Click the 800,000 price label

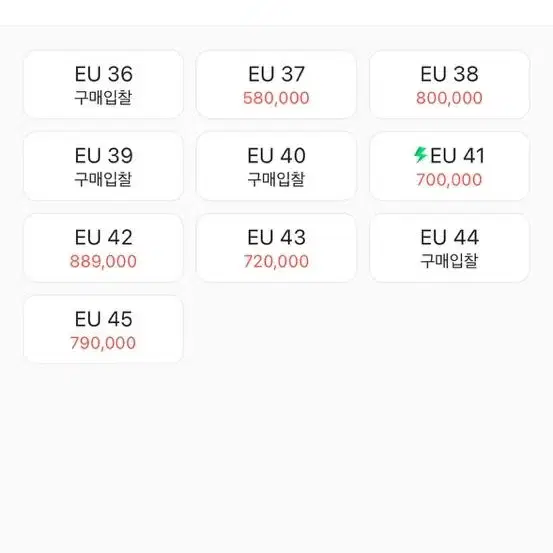[x=449, y=98]
